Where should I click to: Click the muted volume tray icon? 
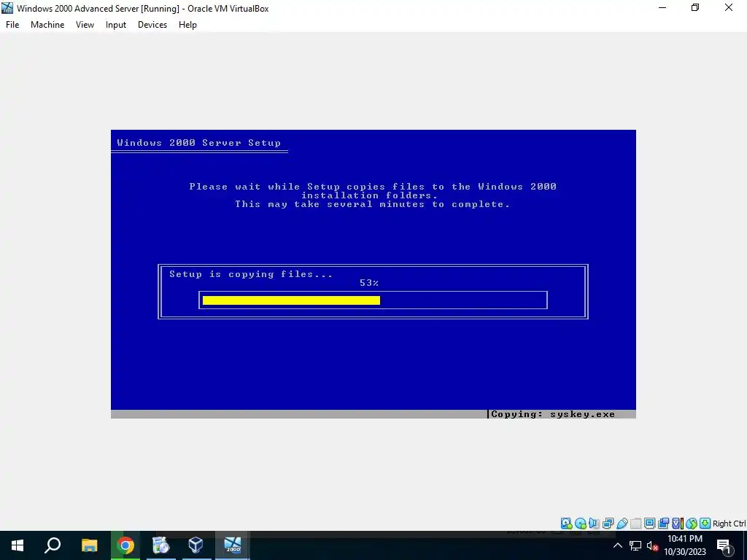[652, 545]
